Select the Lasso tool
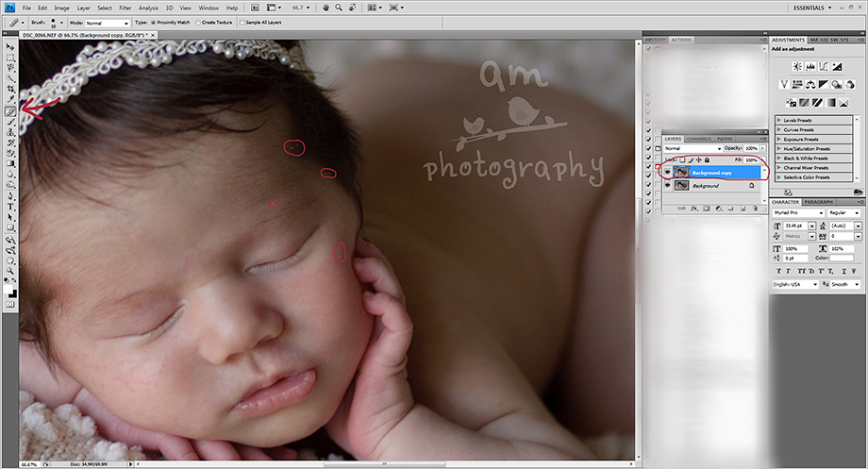Screen dimensions: 868x469 (x=10, y=68)
